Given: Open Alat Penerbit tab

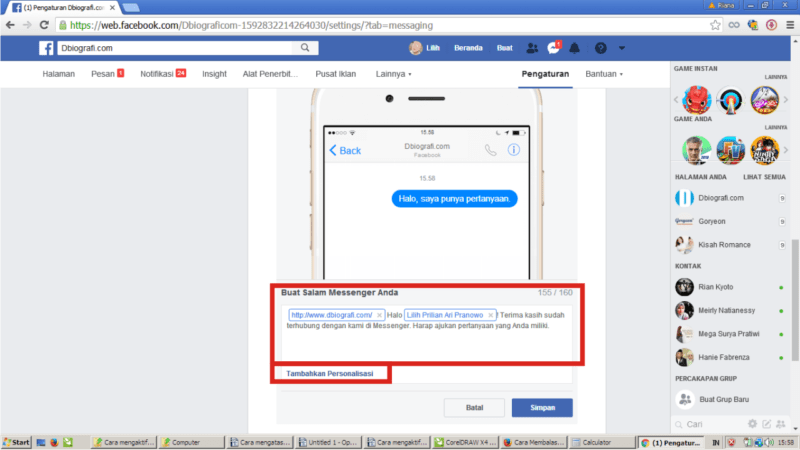Looking at the screenshot, I should click(x=270, y=74).
